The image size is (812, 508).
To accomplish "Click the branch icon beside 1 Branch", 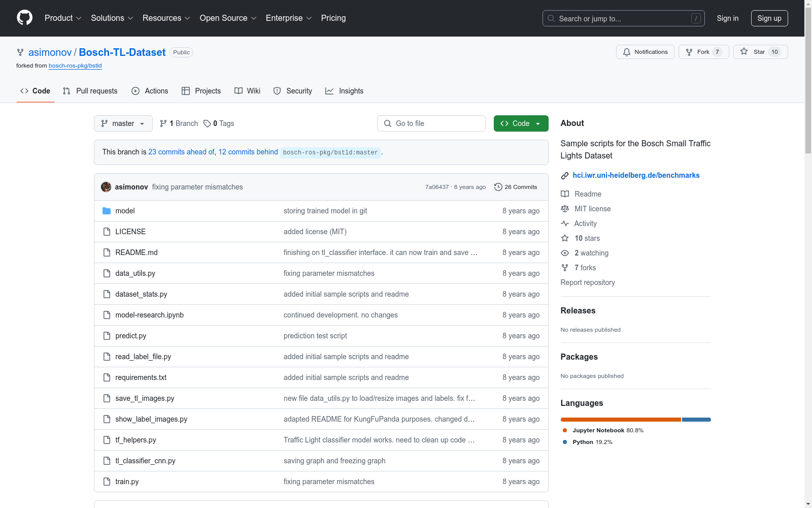I will pos(163,123).
